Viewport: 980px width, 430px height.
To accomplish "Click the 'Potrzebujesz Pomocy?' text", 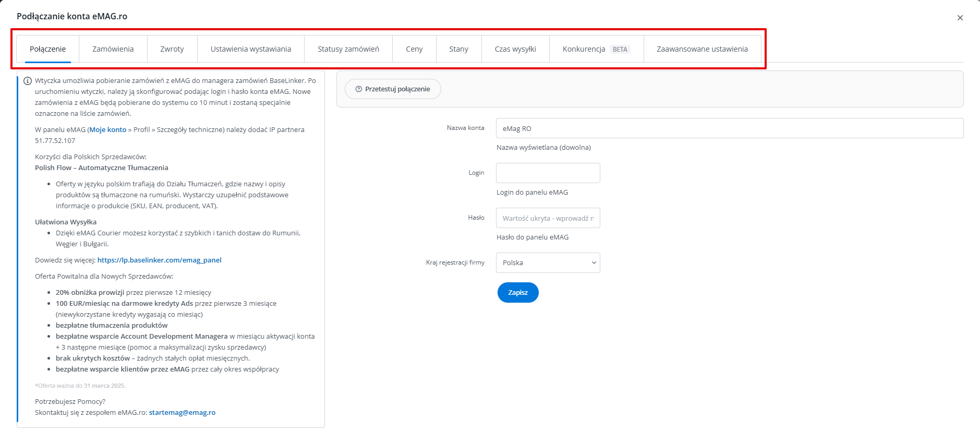I will point(70,402).
